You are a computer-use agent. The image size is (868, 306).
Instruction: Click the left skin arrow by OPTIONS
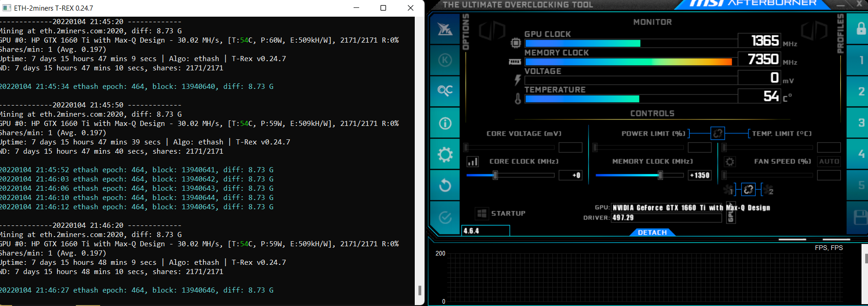(x=491, y=31)
